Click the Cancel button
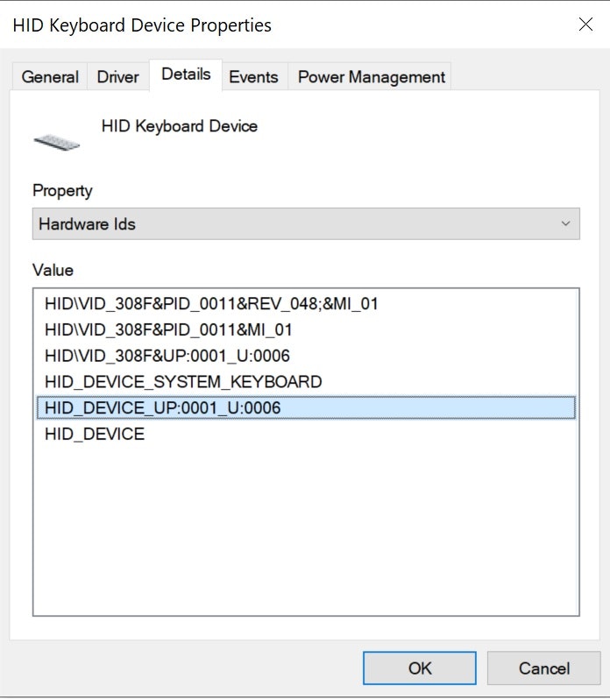This screenshot has height=700, width=610. (x=543, y=668)
